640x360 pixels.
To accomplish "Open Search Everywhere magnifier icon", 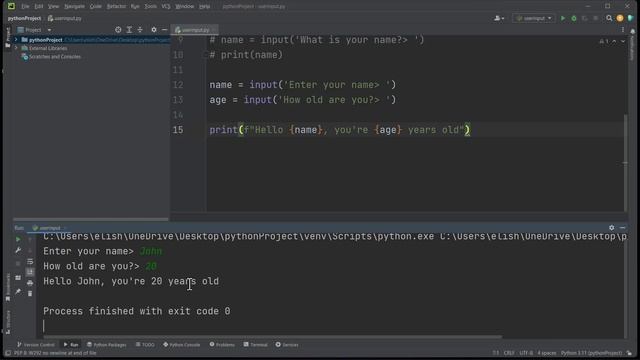I will click(x=609, y=18).
